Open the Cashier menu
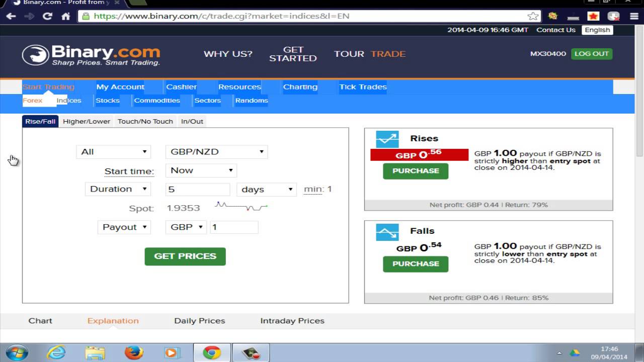The image size is (644, 362). pyautogui.click(x=182, y=87)
